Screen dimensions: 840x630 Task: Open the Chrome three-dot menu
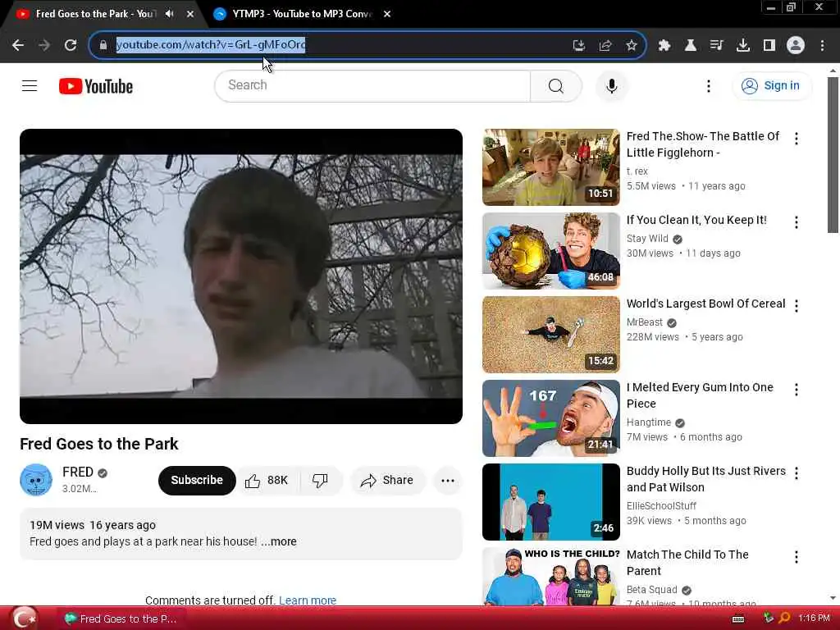[x=822, y=46]
